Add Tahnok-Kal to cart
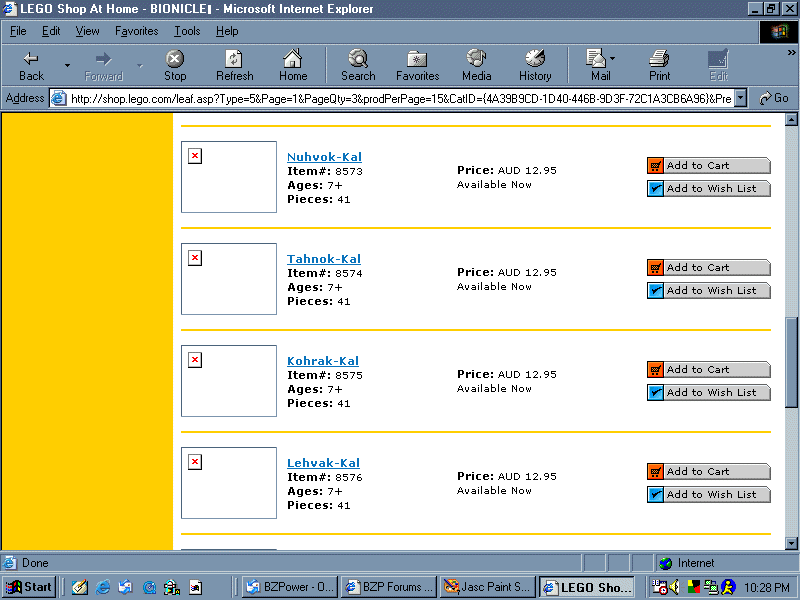800x600 pixels. (x=709, y=267)
